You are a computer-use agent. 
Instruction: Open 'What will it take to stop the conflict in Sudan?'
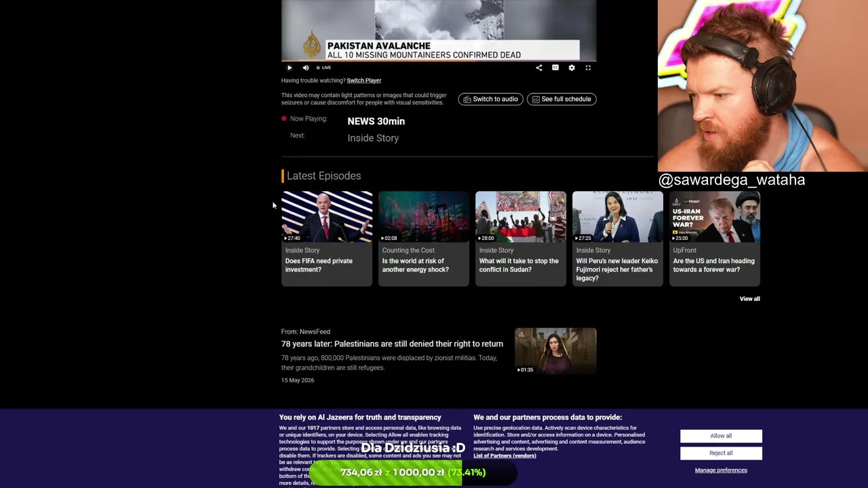coord(519,266)
